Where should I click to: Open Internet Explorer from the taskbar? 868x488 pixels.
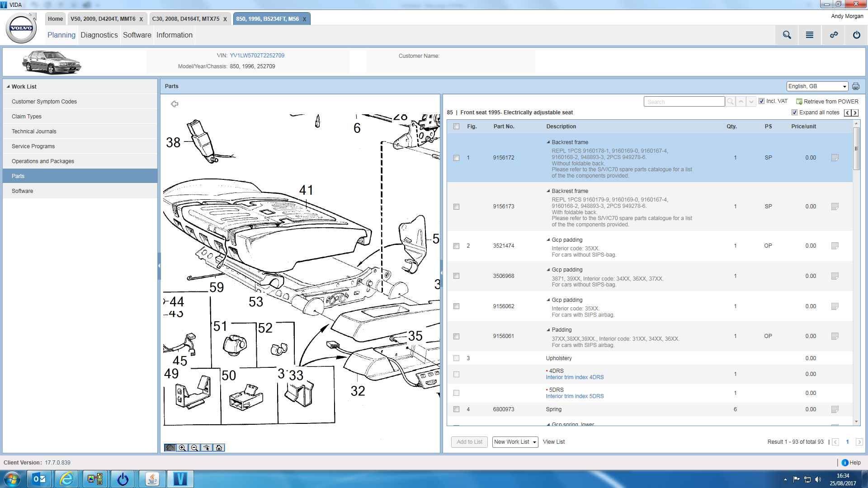click(67, 479)
